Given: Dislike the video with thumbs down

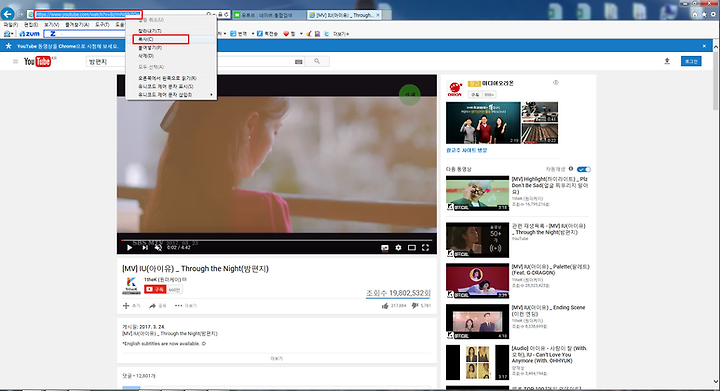Looking at the screenshot, I should tap(415, 306).
